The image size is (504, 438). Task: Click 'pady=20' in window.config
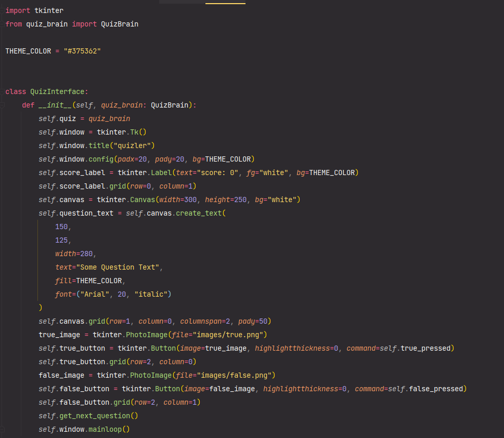click(170, 160)
